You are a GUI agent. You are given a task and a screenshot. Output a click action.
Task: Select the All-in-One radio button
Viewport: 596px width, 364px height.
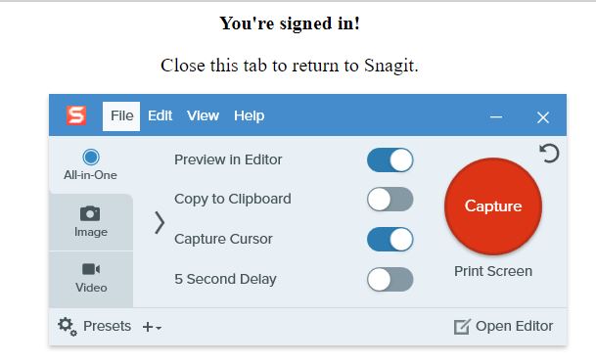point(91,157)
